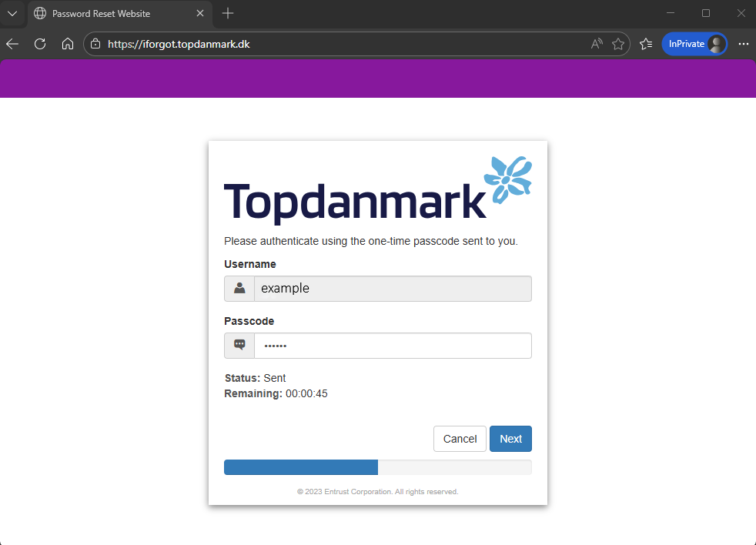Screen dimensions: 756x545
Task: Reload the page with the refresh icon
Action: click(40, 44)
